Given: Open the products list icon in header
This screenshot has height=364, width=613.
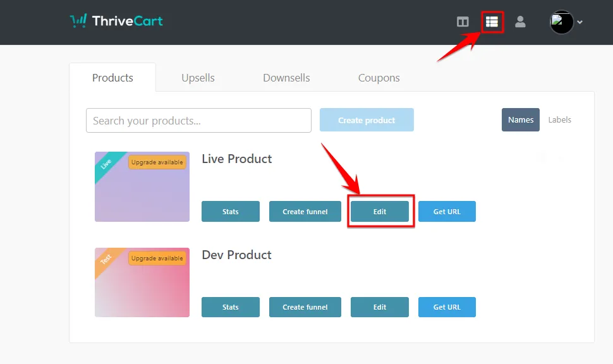Looking at the screenshot, I should pos(492,22).
